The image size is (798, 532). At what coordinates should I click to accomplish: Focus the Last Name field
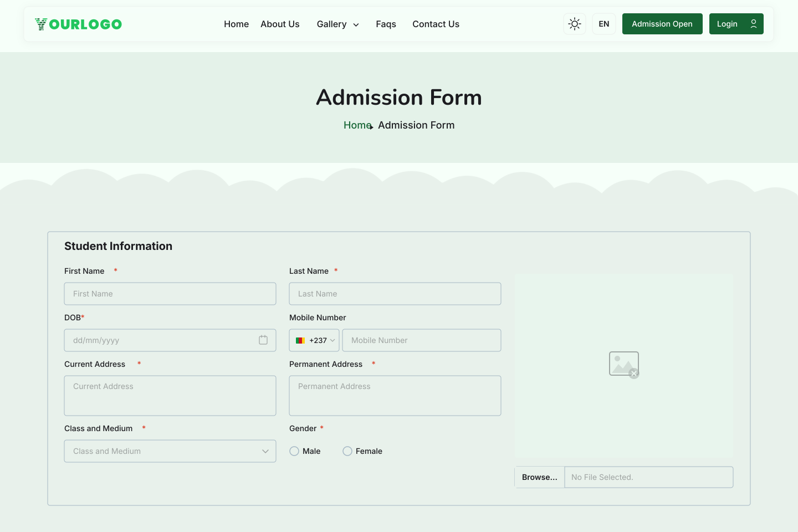395,294
